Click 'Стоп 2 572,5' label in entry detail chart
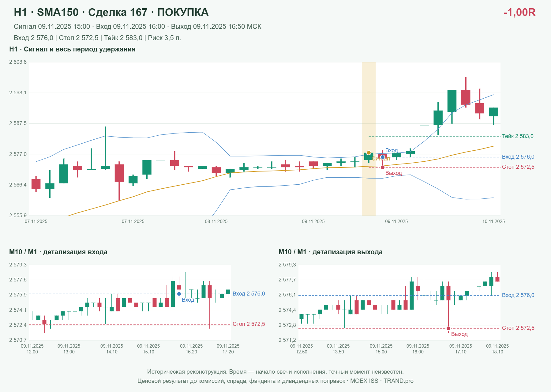551x392 pixels. pyautogui.click(x=249, y=324)
